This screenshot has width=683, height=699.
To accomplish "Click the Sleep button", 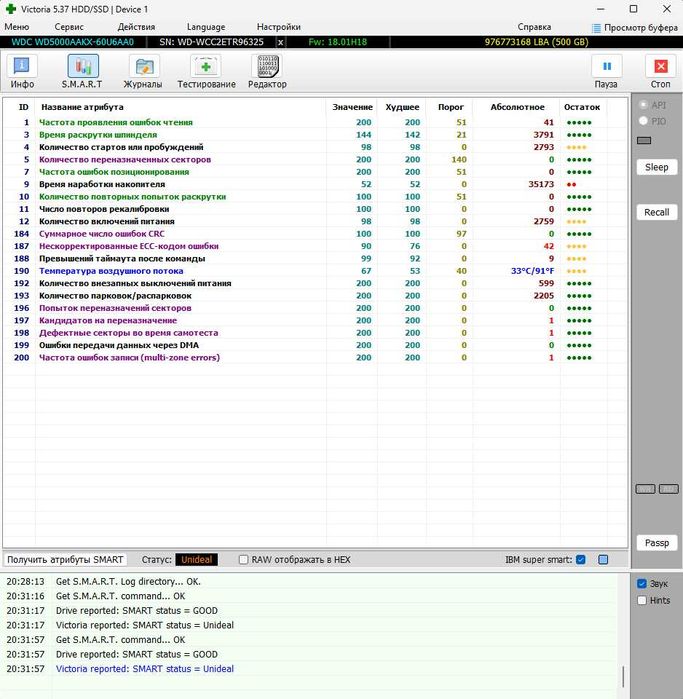I will click(657, 167).
